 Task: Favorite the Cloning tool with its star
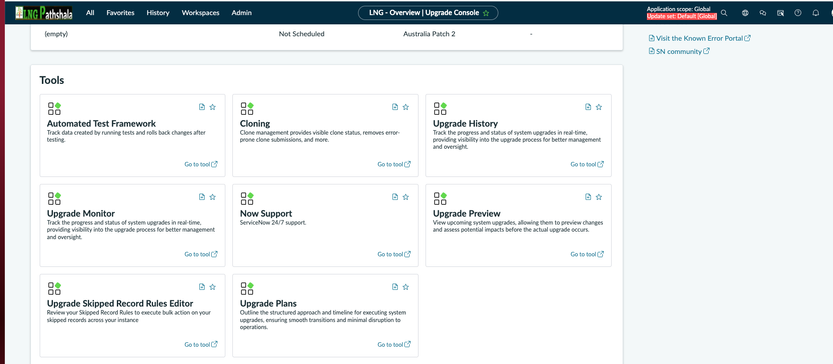click(406, 107)
